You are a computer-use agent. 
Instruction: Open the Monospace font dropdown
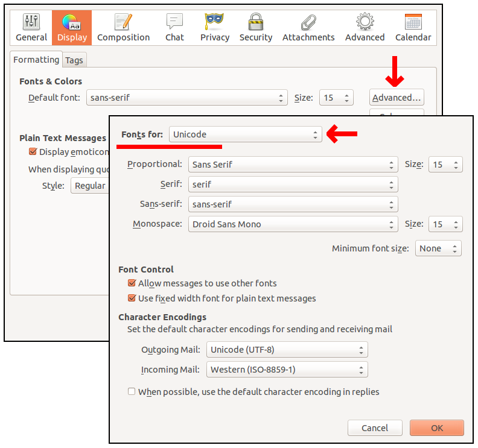293,224
